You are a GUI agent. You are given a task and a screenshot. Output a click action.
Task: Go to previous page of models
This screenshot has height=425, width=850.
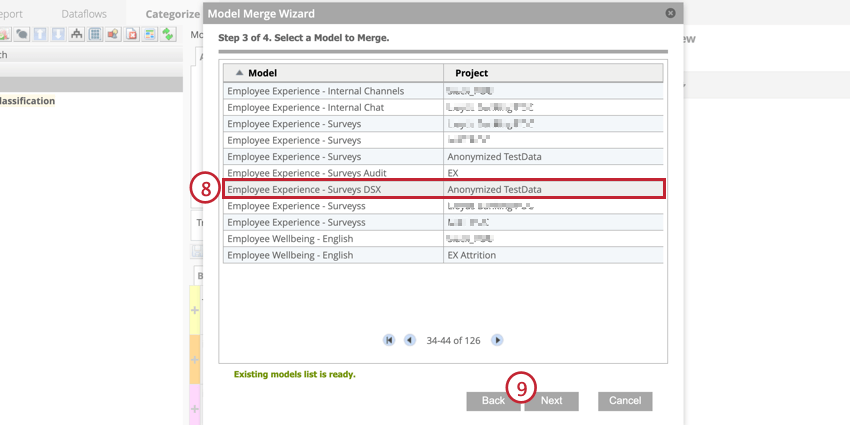(x=409, y=340)
